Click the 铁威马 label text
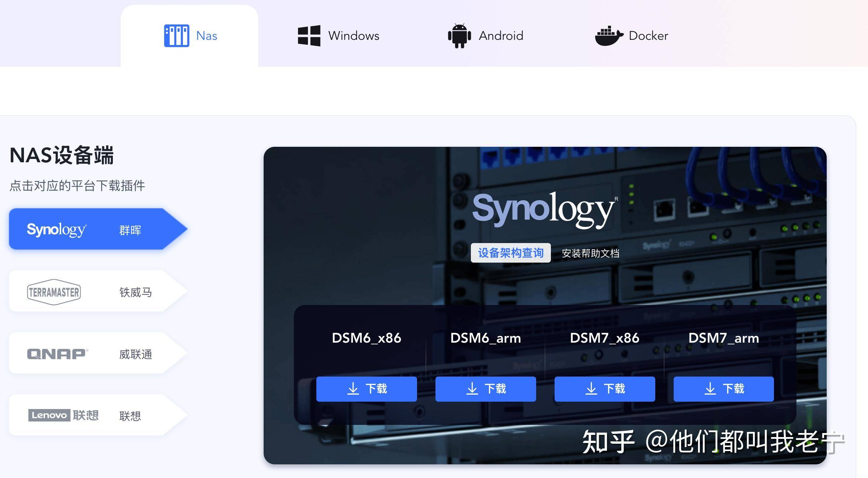The width and height of the screenshot is (868, 478). pos(136,292)
